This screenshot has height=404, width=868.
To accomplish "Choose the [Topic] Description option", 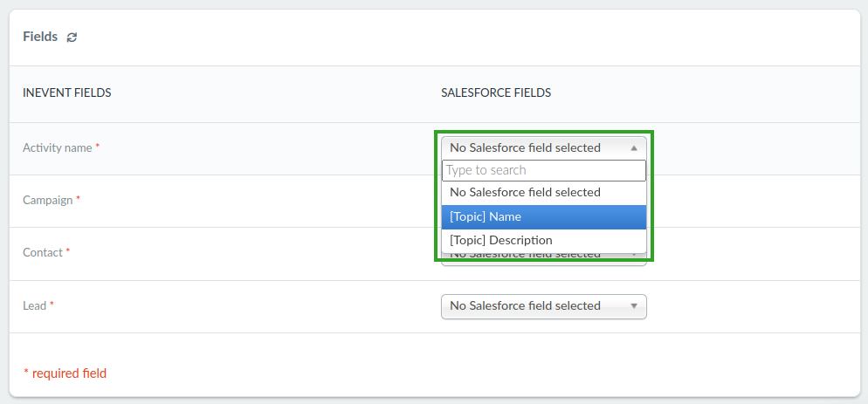I will [544, 241].
